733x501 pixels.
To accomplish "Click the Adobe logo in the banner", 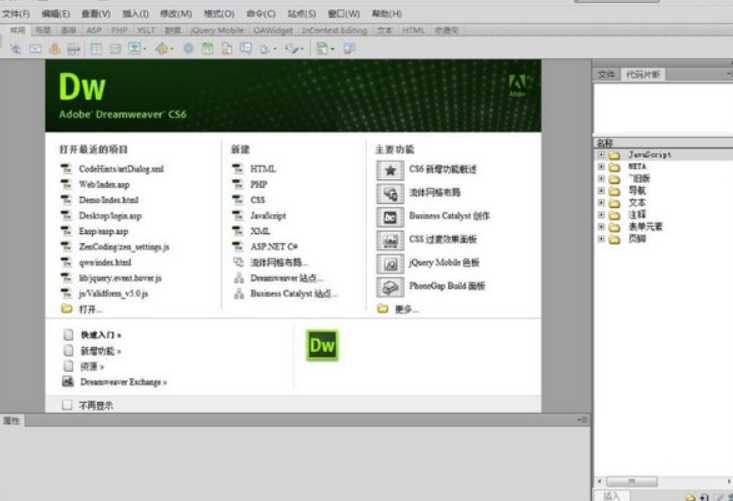I will coord(517,85).
